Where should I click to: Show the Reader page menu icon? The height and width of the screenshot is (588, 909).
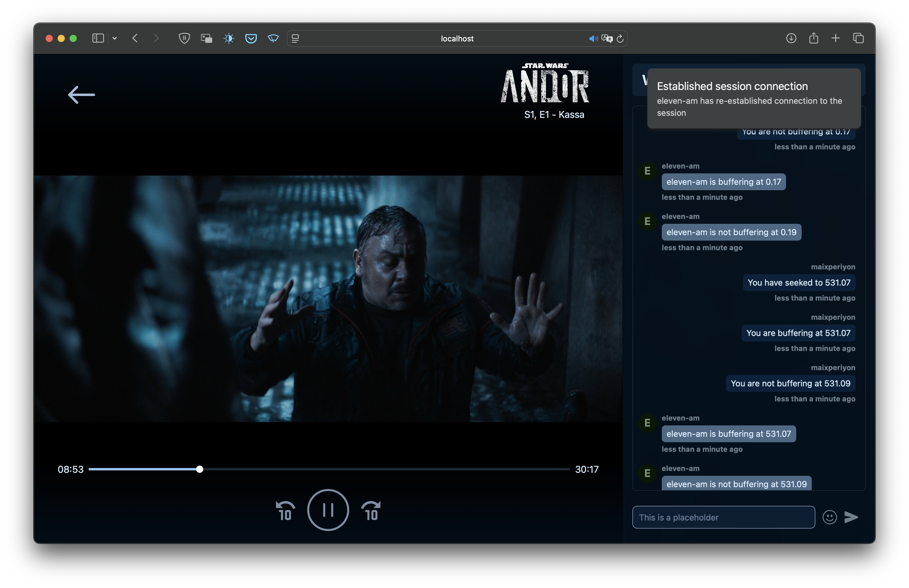(x=295, y=38)
